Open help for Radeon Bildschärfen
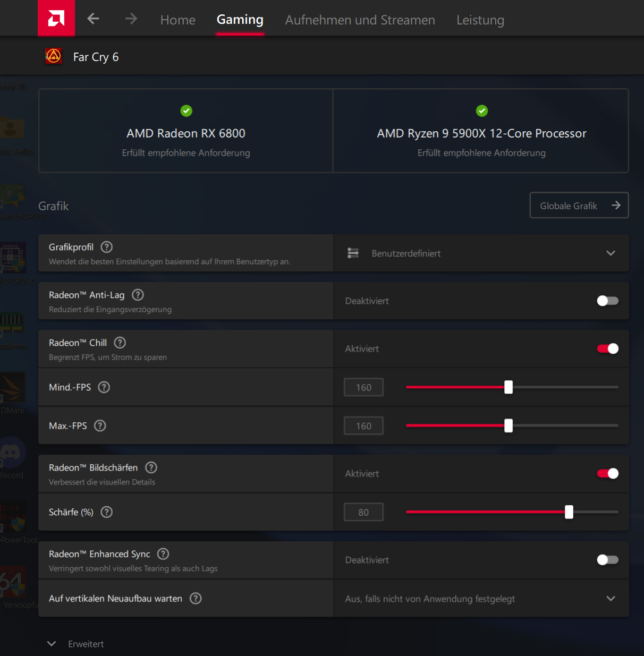This screenshot has width=644, height=656. [x=151, y=467]
